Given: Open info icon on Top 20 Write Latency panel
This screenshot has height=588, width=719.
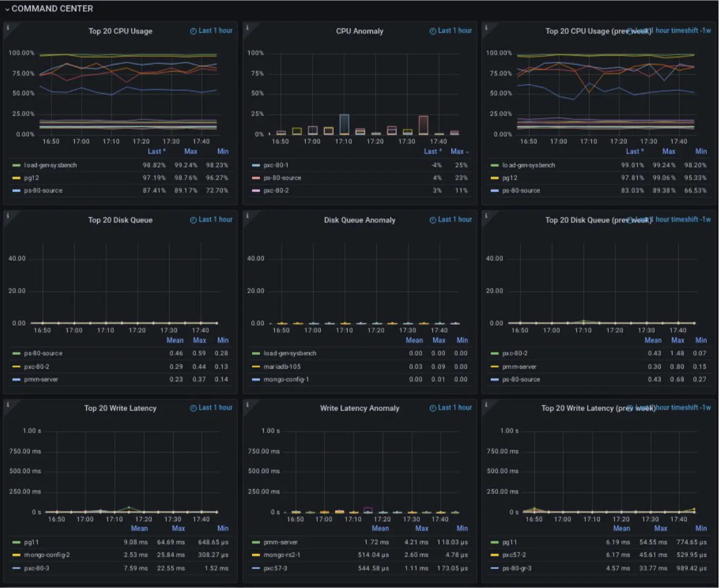Looking at the screenshot, I should (8, 404).
